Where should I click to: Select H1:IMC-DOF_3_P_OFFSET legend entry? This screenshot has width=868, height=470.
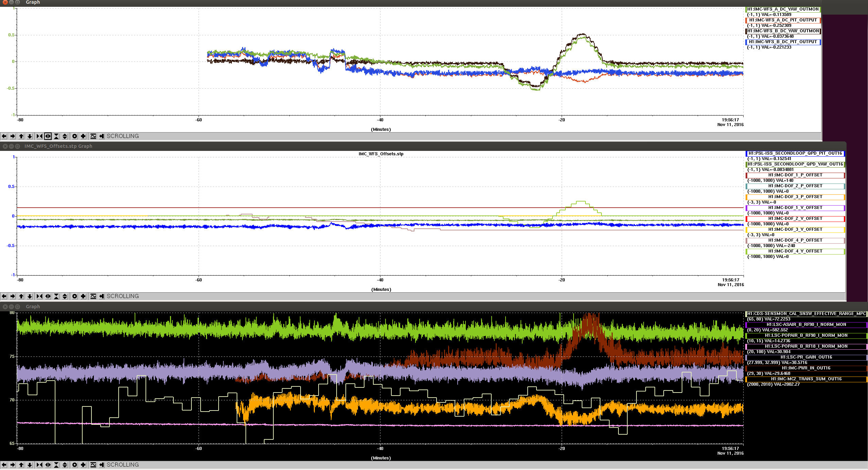click(795, 197)
